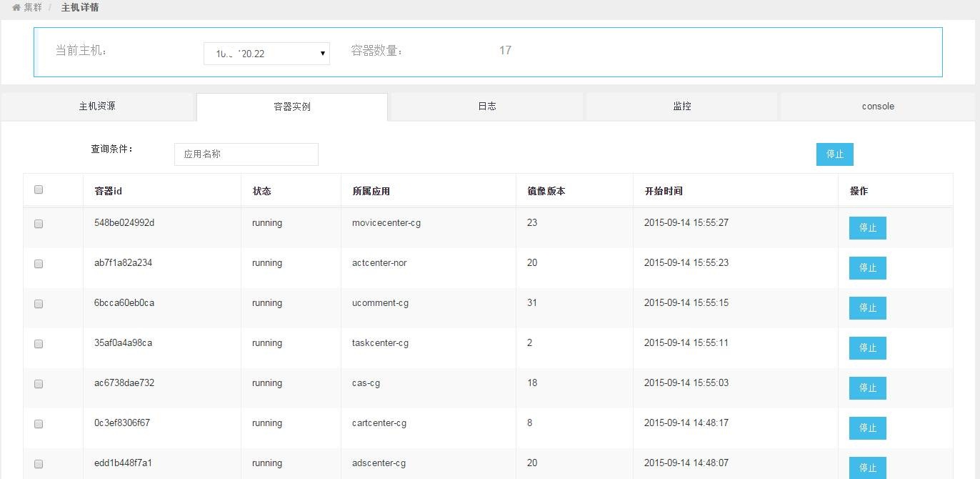Click app name cartcenter-cg

point(379,423)
